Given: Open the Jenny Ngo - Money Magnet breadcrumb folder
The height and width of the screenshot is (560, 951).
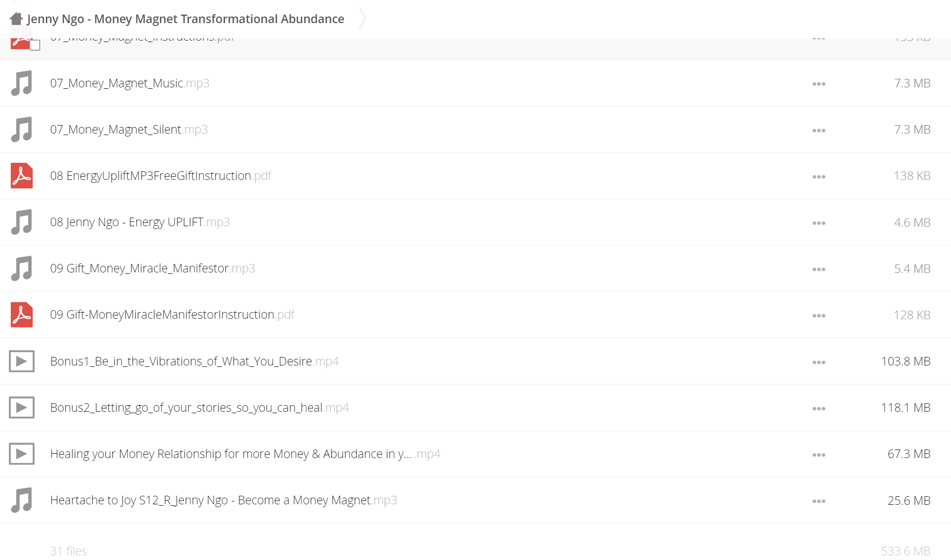Looking at the screenshot, I should [186, 19].
